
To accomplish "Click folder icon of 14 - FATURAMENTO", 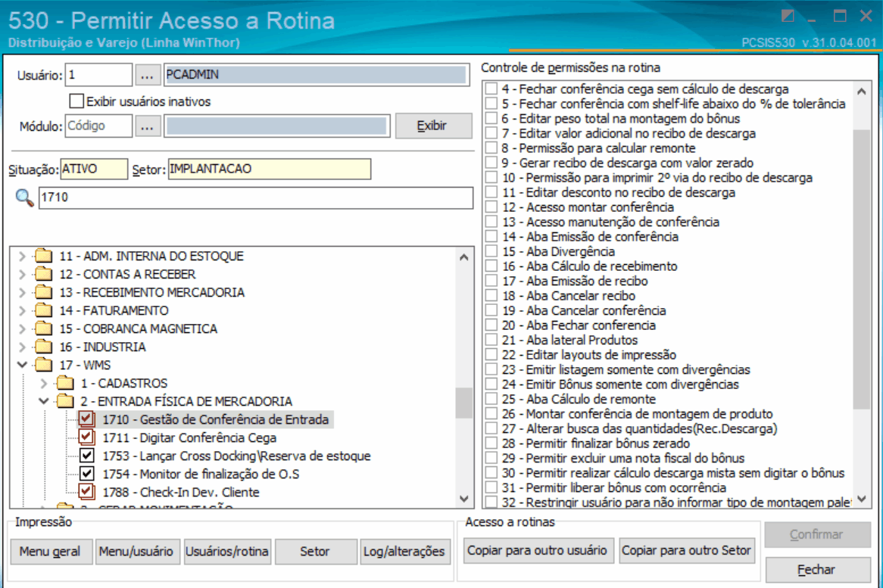I will (43, 310).
